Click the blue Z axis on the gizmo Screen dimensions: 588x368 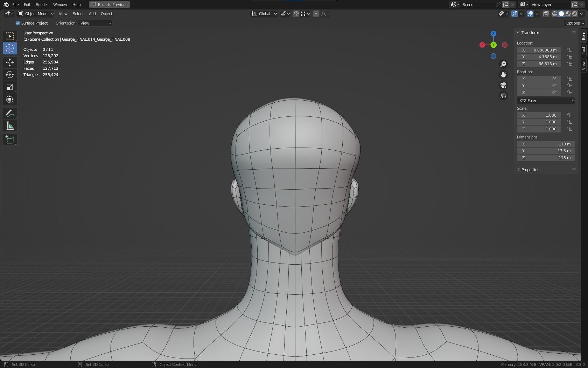pos(493,34)
